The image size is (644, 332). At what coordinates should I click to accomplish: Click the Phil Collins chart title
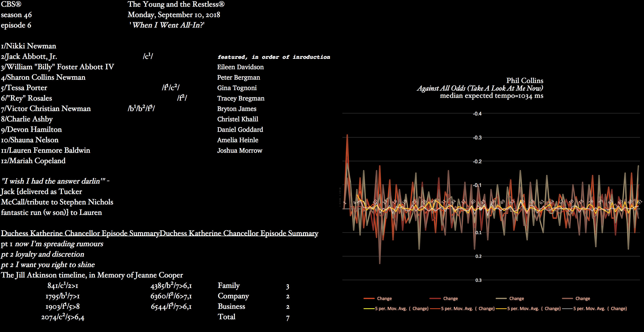tap(524, 80)
